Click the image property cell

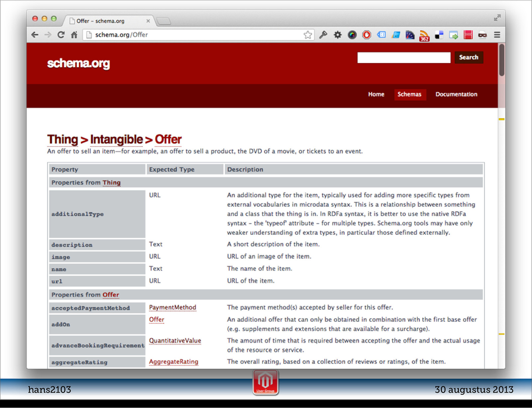[x=97, y=257]
